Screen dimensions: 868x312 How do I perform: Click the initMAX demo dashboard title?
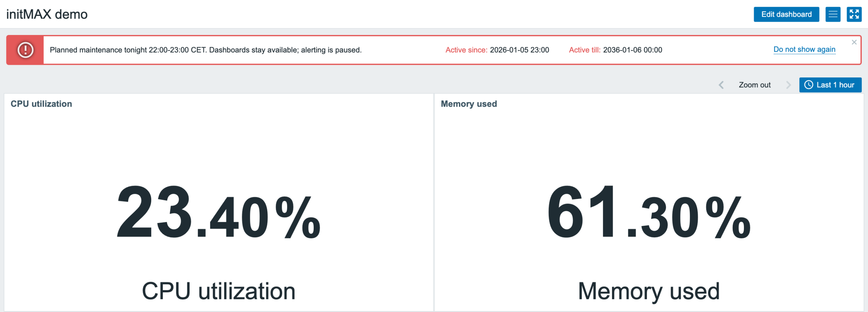[x=47, y=14]
